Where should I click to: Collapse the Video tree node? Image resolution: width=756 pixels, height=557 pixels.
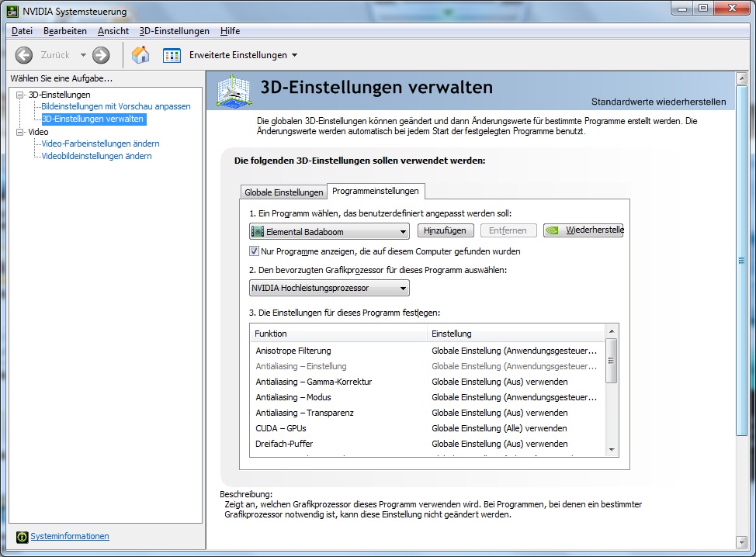pos(19,132)
